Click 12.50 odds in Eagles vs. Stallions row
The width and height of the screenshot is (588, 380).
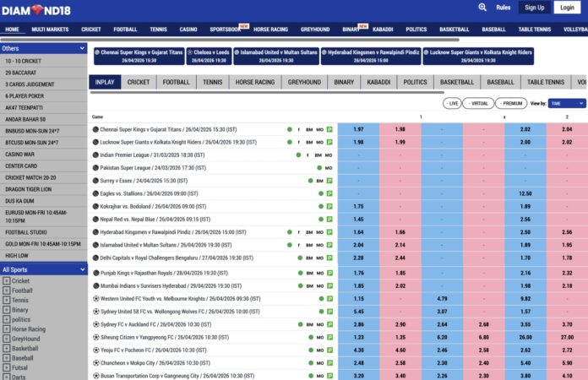click(525, 193)
